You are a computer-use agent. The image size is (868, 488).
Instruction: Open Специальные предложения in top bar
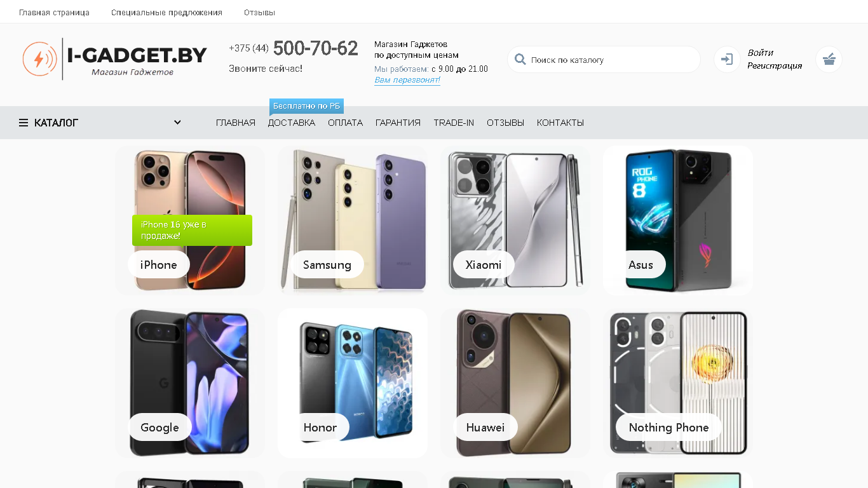[166, 12]
